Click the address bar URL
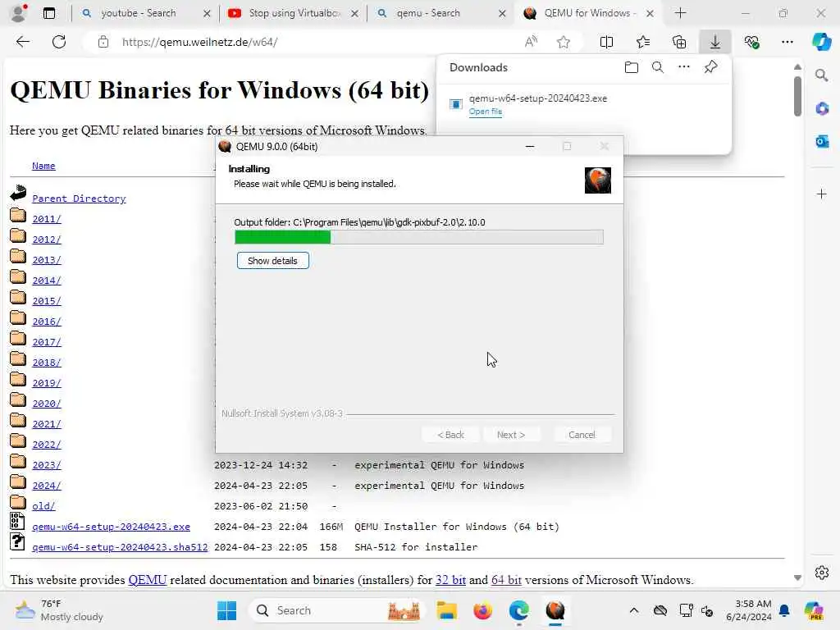This screenshot has height=630, width=840. pyautogui.click(x=199, y=42)
